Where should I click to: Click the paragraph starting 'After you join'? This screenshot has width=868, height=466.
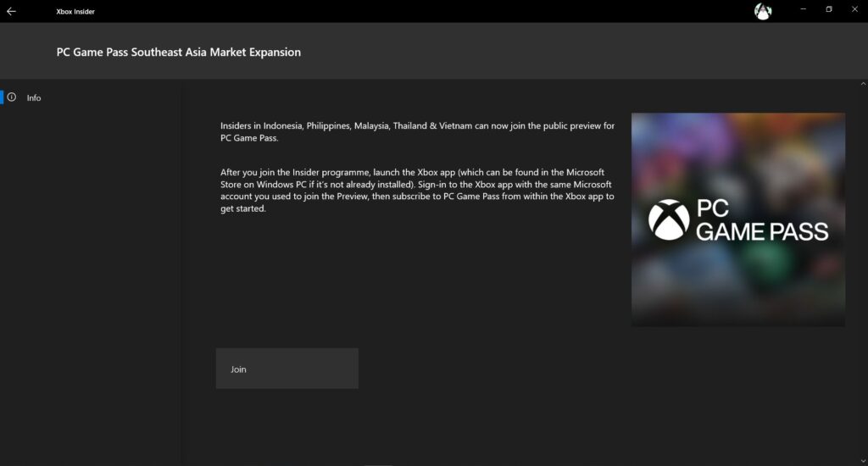417,191
